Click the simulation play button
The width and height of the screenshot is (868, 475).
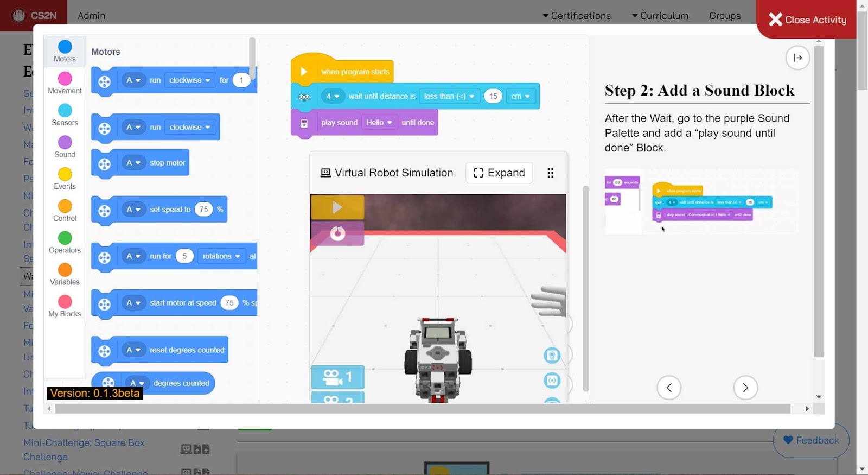(x=337, y=207)
